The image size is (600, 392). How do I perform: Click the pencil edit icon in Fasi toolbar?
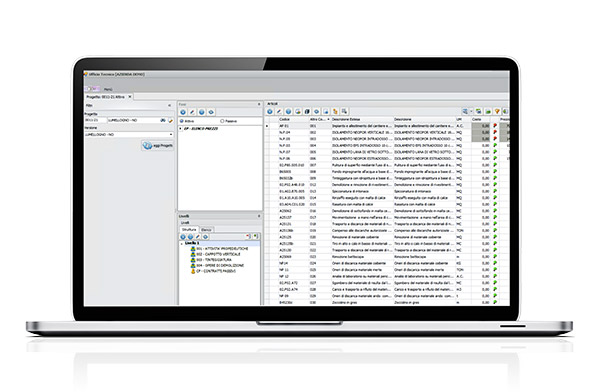point(192,112)
